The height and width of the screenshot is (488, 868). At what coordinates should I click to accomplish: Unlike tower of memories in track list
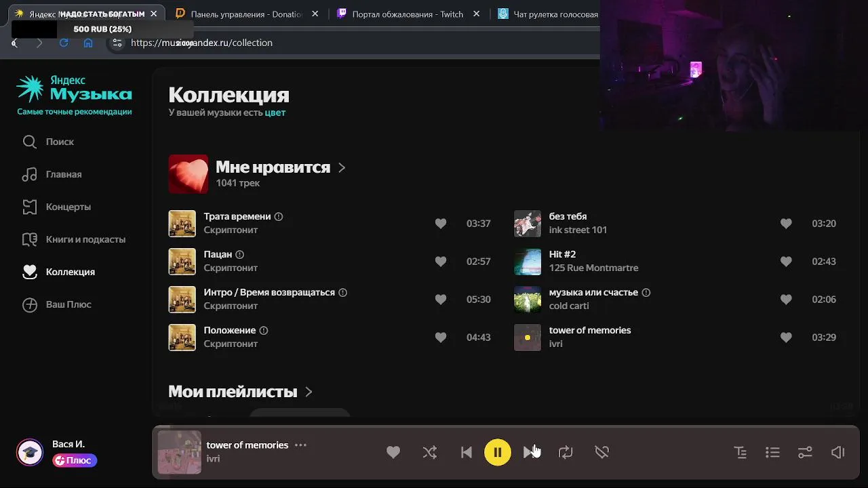[x=786, y=337]
